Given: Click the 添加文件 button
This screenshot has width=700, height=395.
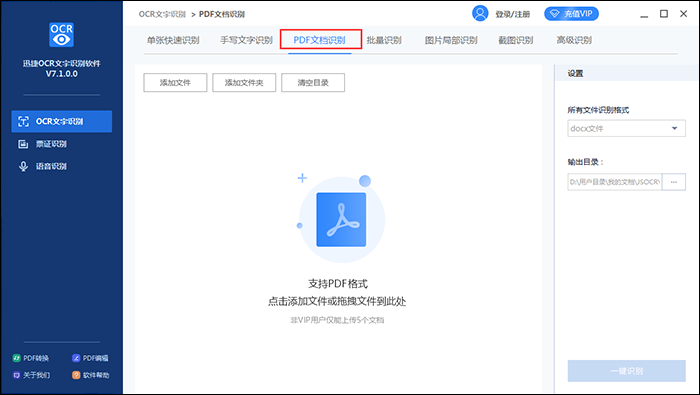Looking at the screenshot, I should coord(175,83).
